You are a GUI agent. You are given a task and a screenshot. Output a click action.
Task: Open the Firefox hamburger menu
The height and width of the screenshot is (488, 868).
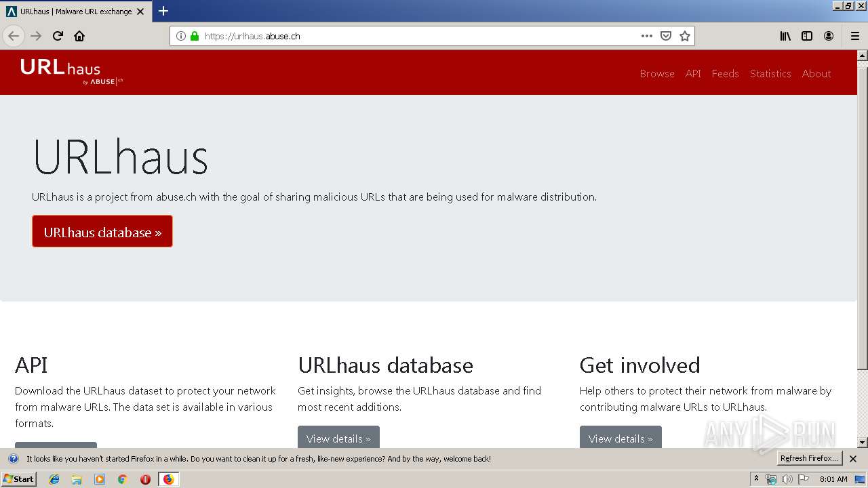coord(855,36)
